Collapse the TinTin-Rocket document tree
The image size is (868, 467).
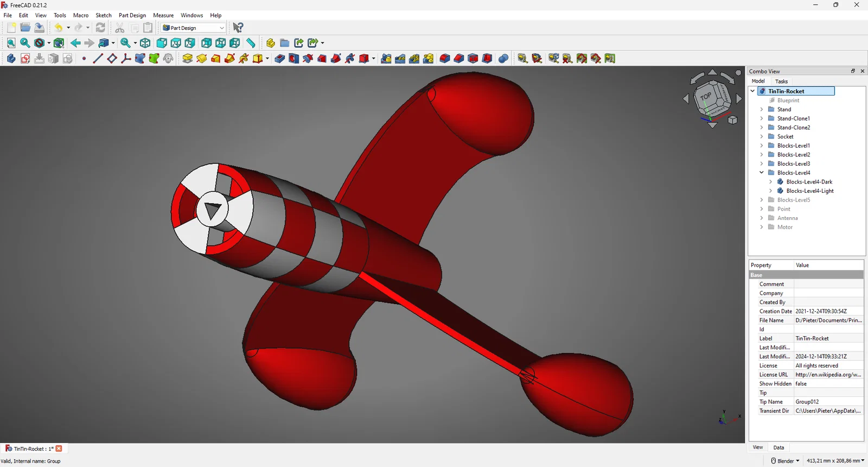click(752, 91)
